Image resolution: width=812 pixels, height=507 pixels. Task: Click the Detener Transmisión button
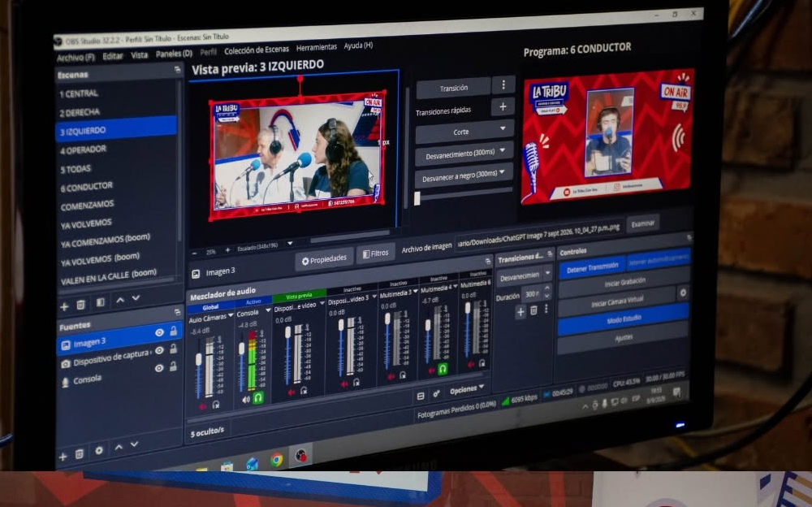[x=592, y=267]
